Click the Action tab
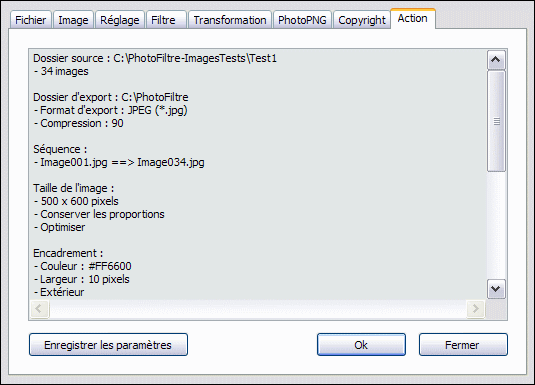The height and width of the screenshot is (385, 535). (x=413, y=18)
